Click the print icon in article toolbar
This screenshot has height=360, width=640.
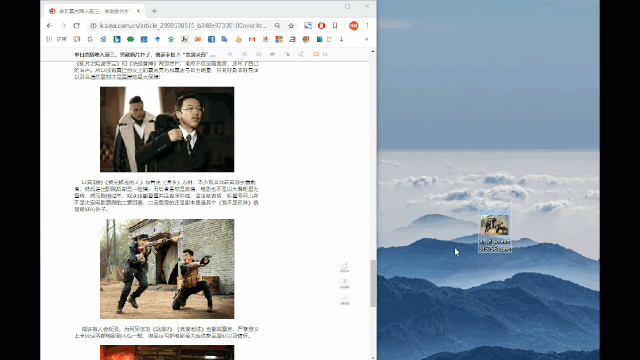tap(272, 54)
